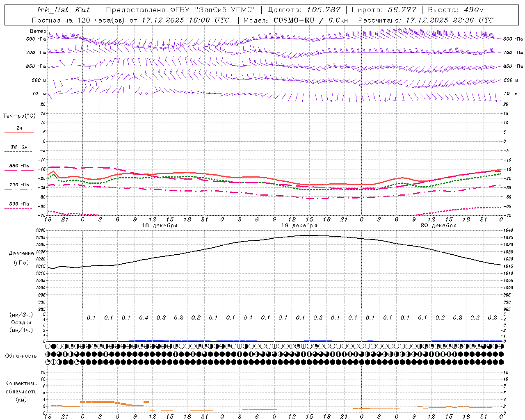
Task: Click the 'Ветер' wind panel label
Action: tap(38, 31)
